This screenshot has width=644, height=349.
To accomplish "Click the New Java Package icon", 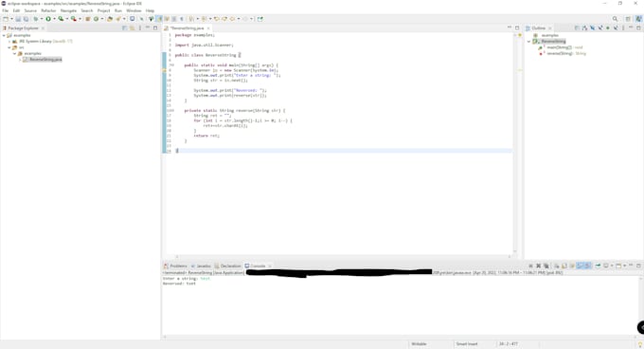I will (88, 19).
